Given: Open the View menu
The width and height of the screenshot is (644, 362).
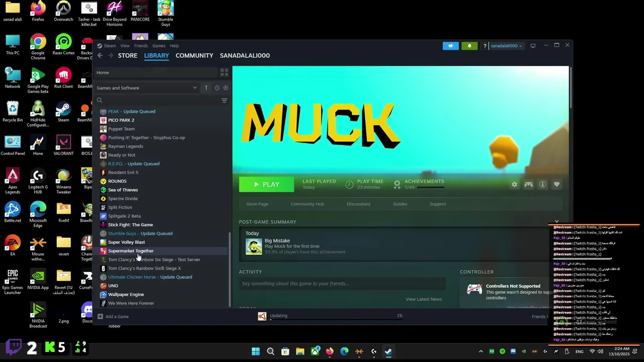Looking at the screenshot, I should pos(125,46).
